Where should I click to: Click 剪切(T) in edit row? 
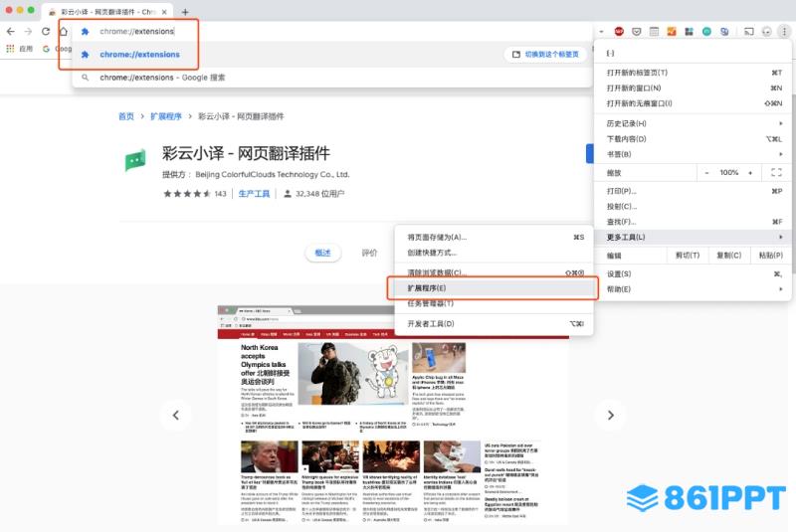click(x=688, y=256)
